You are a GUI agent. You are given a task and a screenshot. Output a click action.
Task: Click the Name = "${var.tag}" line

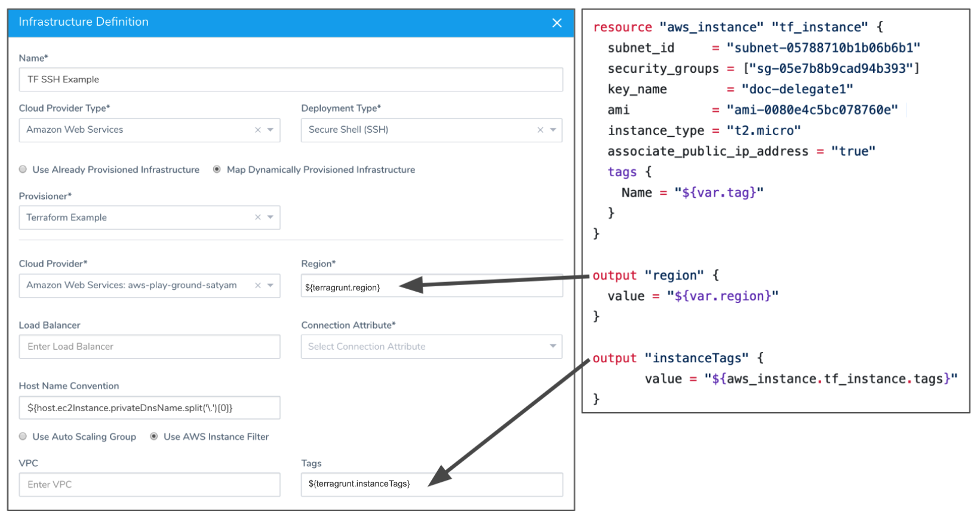(x=693, y=192)
